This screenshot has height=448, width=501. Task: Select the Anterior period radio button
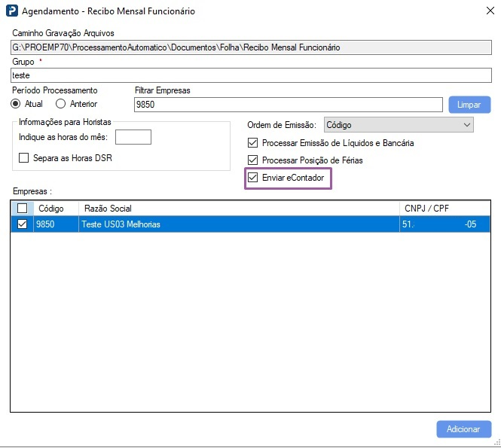coord(61,104)
